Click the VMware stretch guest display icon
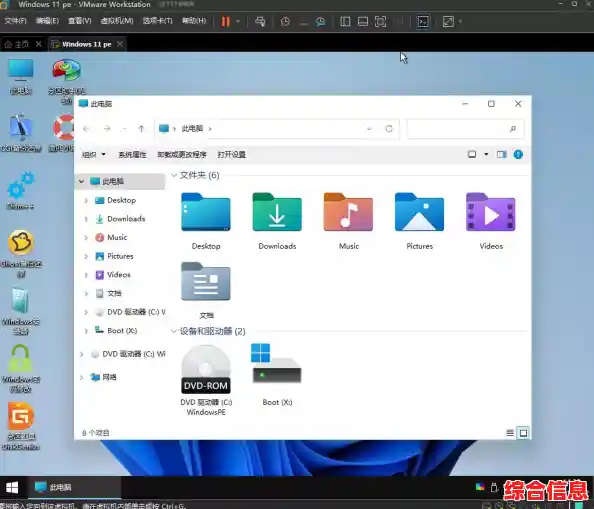Viewport: 594px width, 509px height. tap(448, 22)
